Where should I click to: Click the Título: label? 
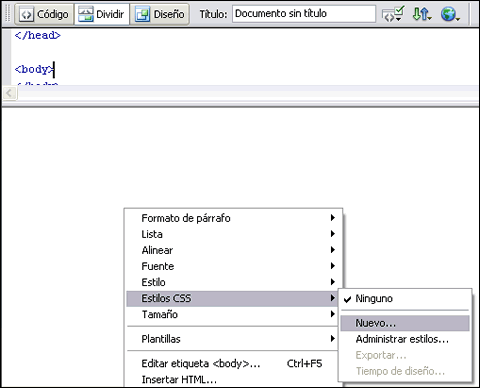[213, 14]
